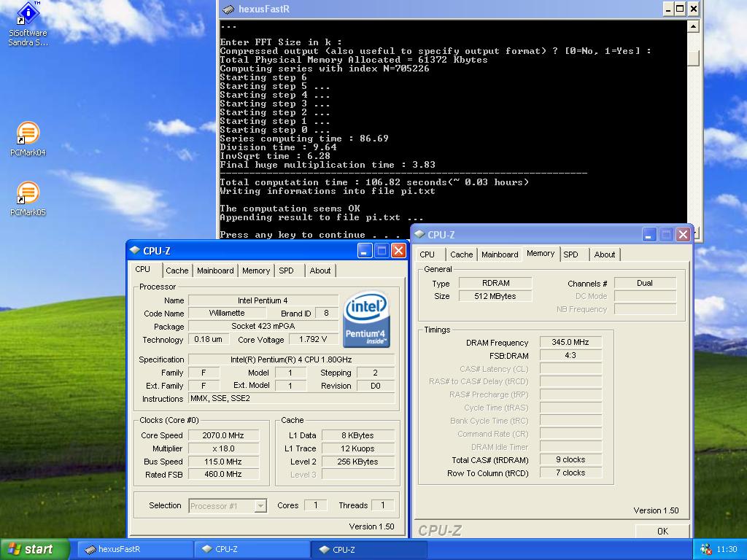747x560 pixels.
Task: Expand the Processor #1 selection dropdown
Action: (260, 506)
